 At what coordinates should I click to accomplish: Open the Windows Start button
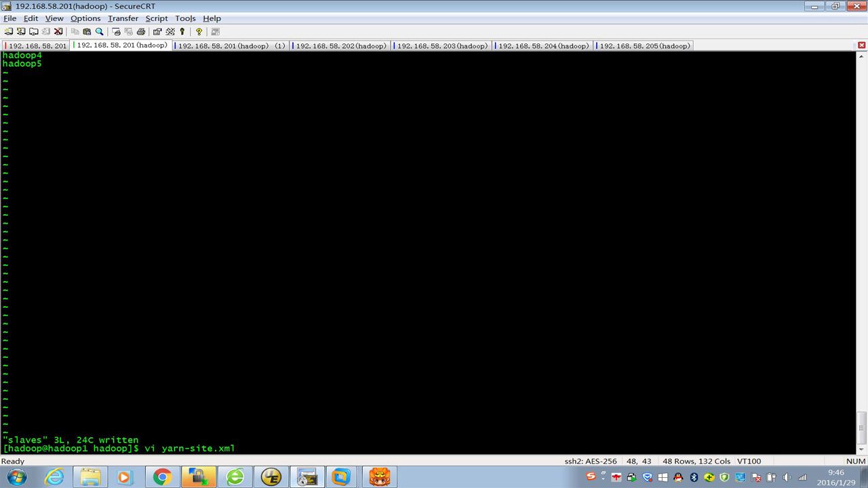16,477
